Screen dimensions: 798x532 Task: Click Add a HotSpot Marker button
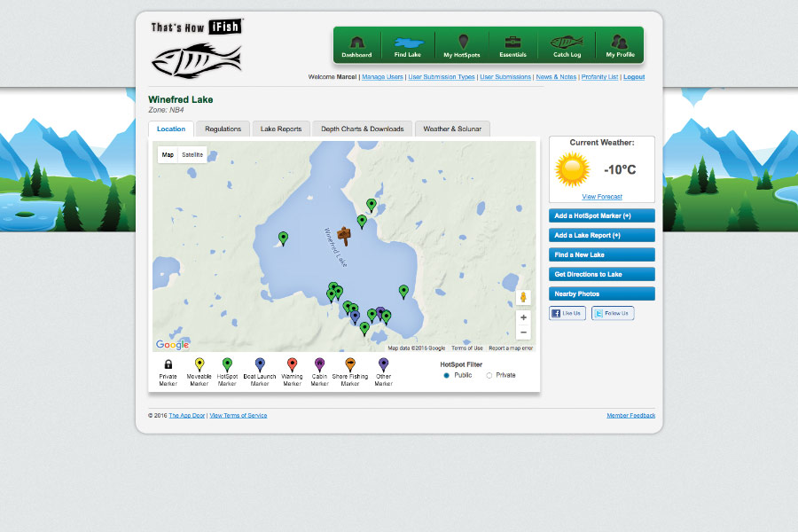[x=601, y=215]
